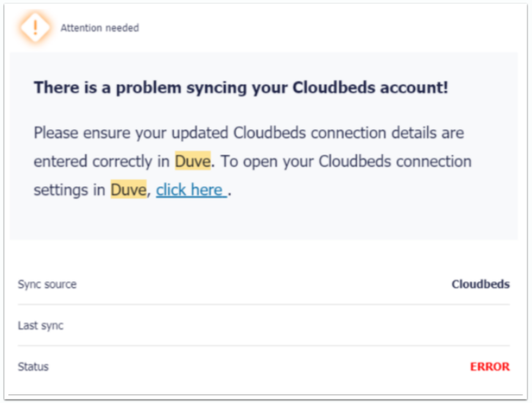
Task: Click the red 'ERROR' status value
Action: (490, 366)
